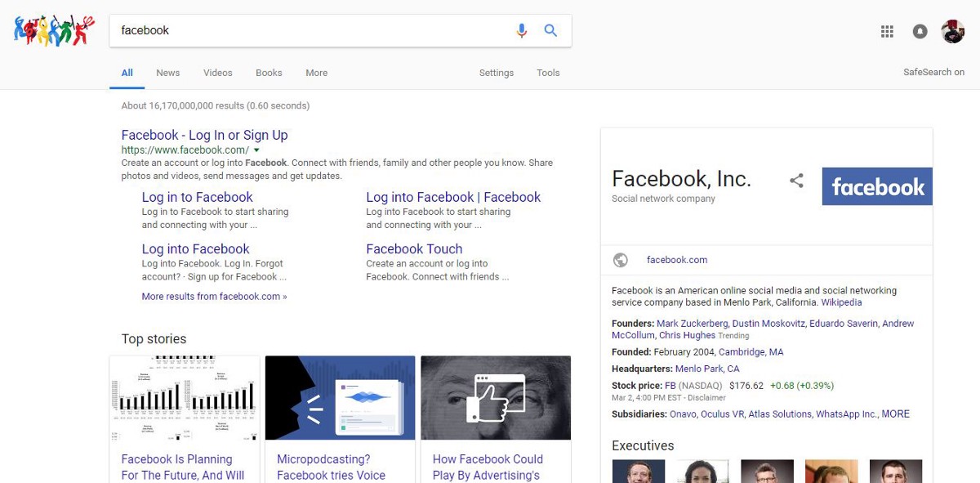Open Facebook Is Planning For The Future story

click(183, 467)
